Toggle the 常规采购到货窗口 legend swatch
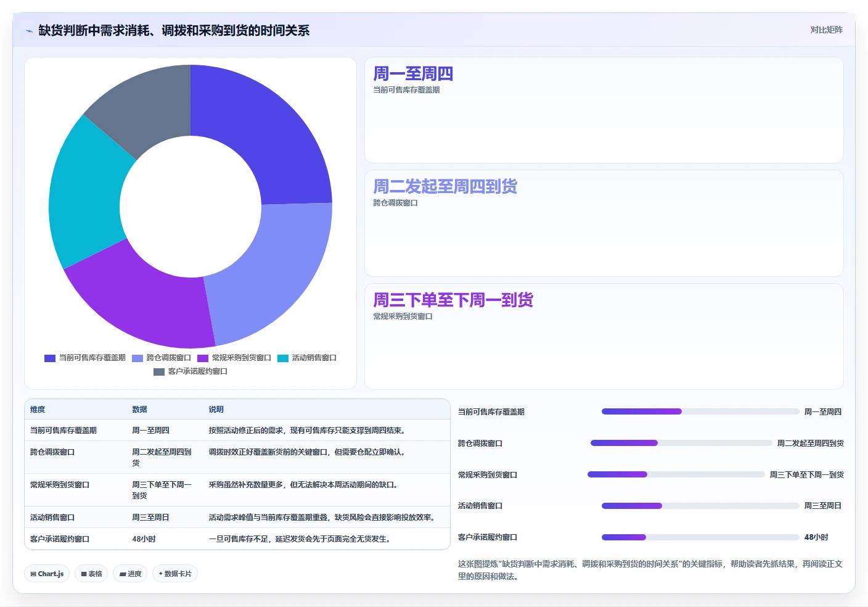Screen dimensions: 868x607 point(203,358)
